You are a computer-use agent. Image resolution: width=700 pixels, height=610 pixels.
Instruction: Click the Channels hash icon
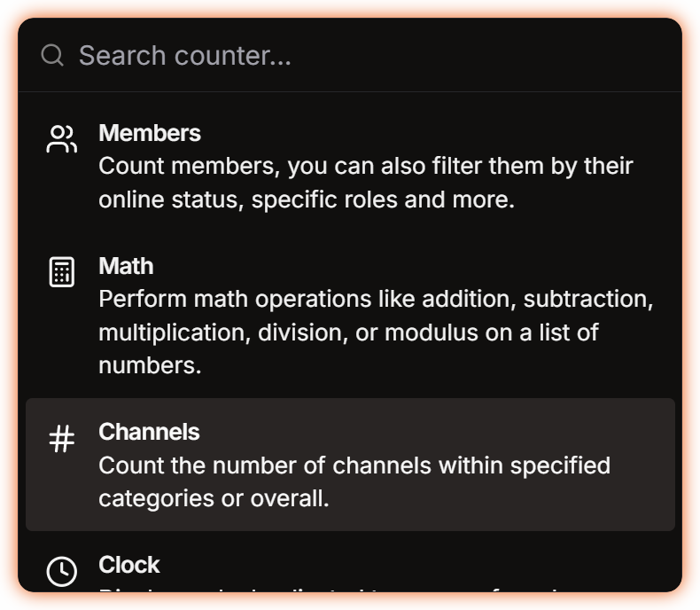coord(61,439)
